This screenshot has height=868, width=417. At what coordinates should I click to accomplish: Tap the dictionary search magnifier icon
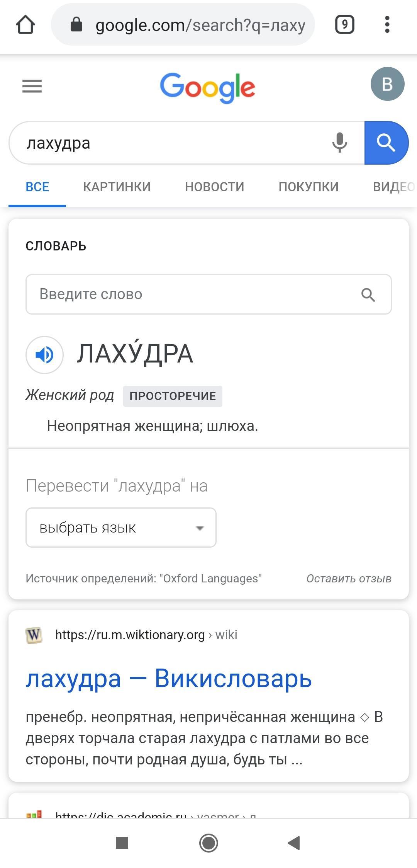point(368,295)
